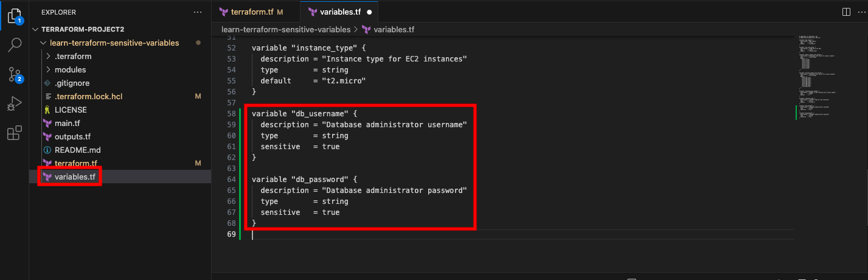Viewport: 868px width, 280px height.
Task: Open the Search view icon
Action: (14, 44)
